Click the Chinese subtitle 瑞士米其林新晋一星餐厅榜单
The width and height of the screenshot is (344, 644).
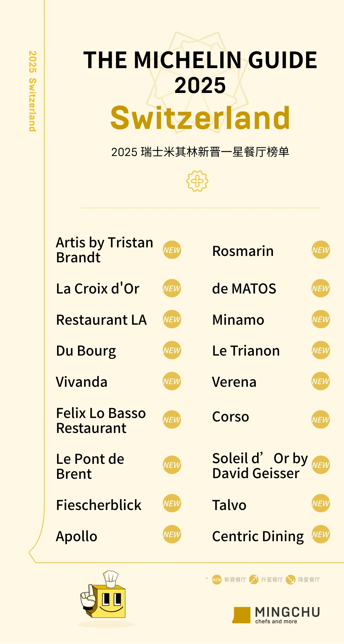(200, 152)
